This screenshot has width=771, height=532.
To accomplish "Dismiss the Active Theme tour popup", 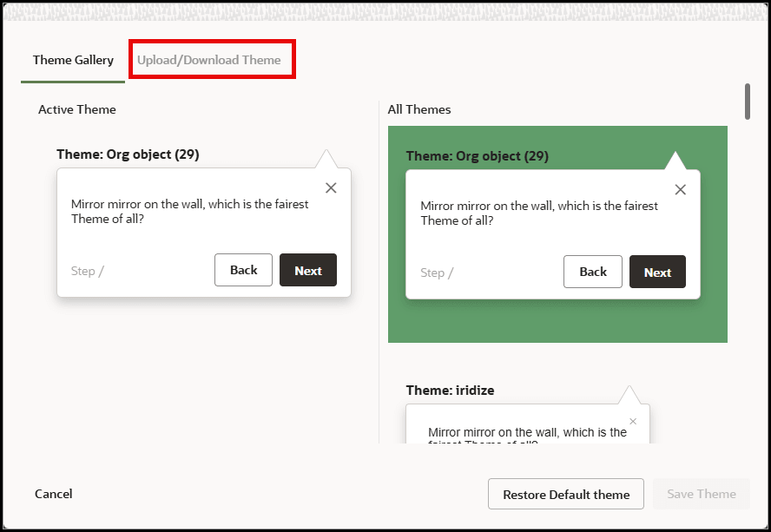I will tap(331, 187).
